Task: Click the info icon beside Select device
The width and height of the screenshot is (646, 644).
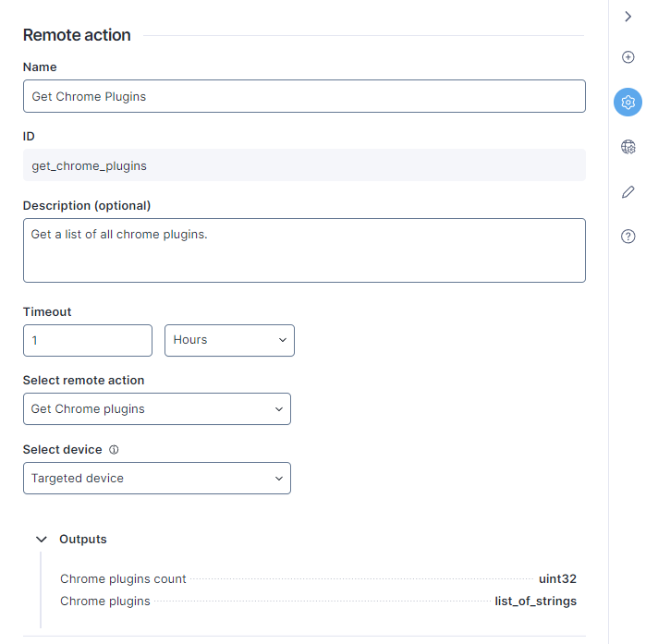Action: tap(114, 450)
